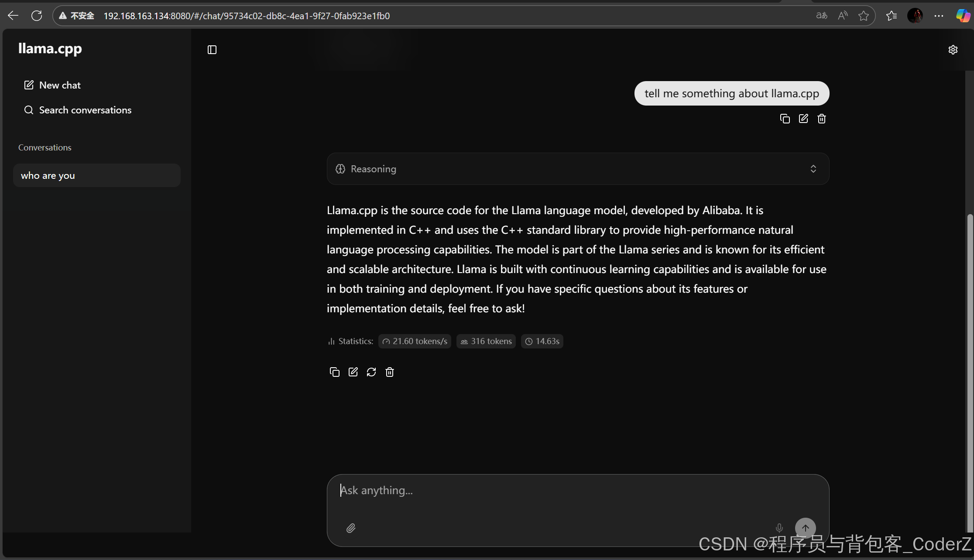Delete the assistant response
Viewport: 974px width, 560px height.
390,372
